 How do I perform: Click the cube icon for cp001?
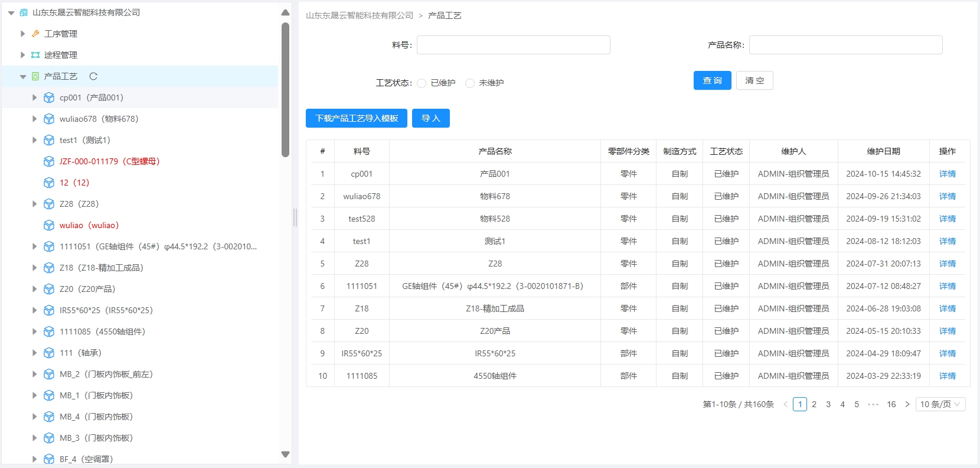pos(49,97)
